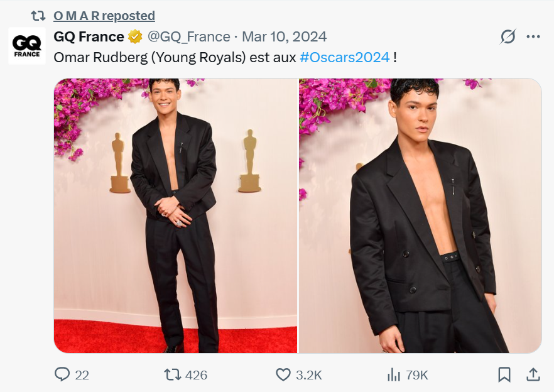The image size is (554, 392).
Task: Click the gold verified badge
Action: point(135,36)
